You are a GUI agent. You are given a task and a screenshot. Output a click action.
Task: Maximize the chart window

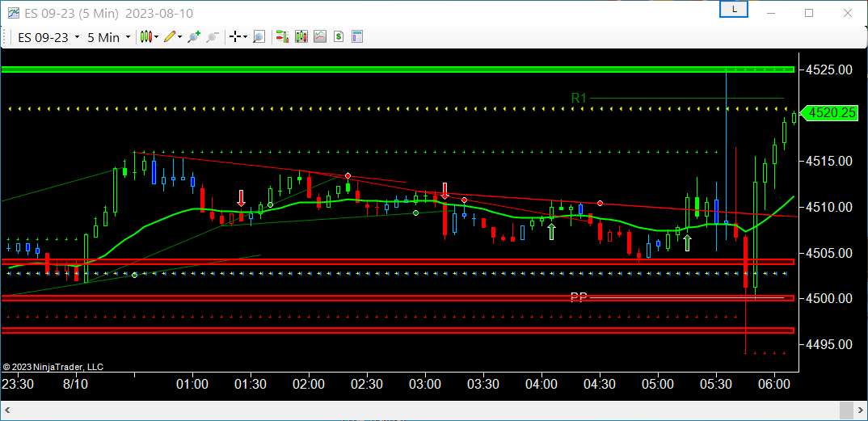point(809,13)
